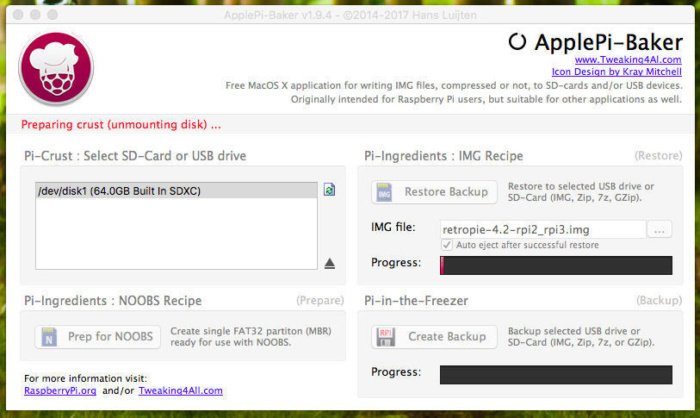Screen dimensions: 700x418
Task: Click the restore progress bar
Action: pyautogui.click(x=556, y=265)
